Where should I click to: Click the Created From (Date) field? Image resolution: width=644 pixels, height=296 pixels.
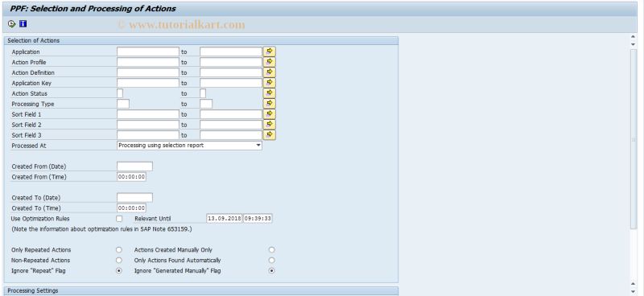(x=134, y=166)
